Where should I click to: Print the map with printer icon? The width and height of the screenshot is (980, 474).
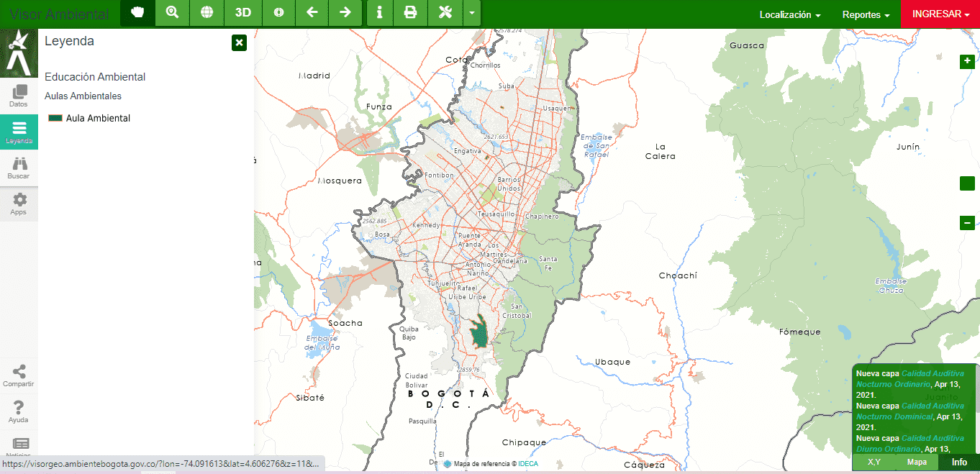[x=410, y=13]
